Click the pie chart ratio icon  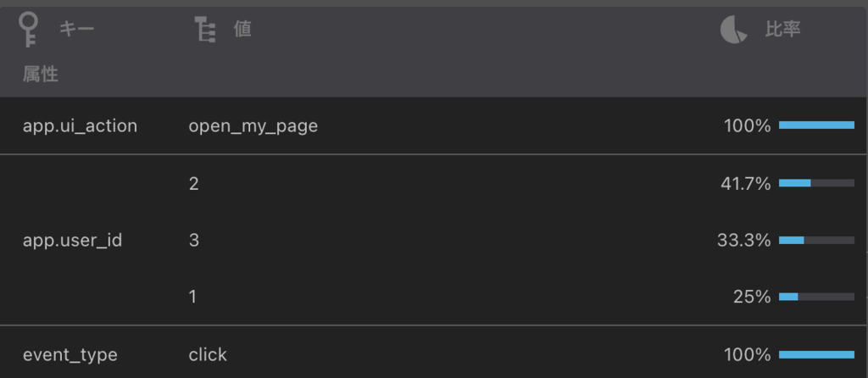point(733,30)
